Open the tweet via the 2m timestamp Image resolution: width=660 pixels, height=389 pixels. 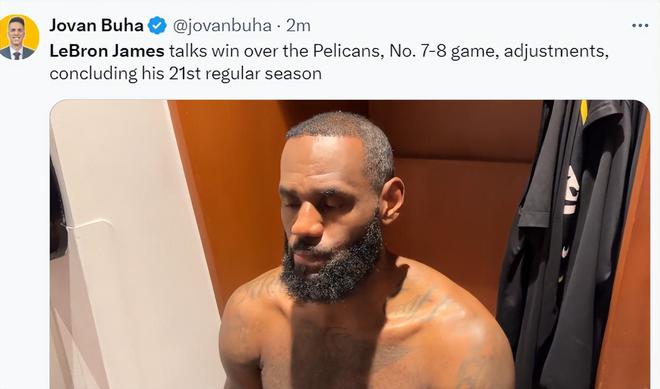pos(298,26)
